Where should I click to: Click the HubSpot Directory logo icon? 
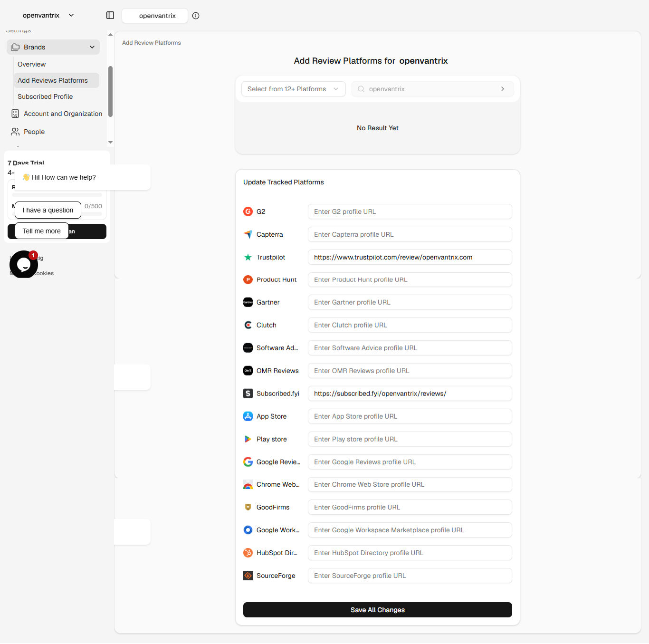pyautogui.click(x=248, y=553)
